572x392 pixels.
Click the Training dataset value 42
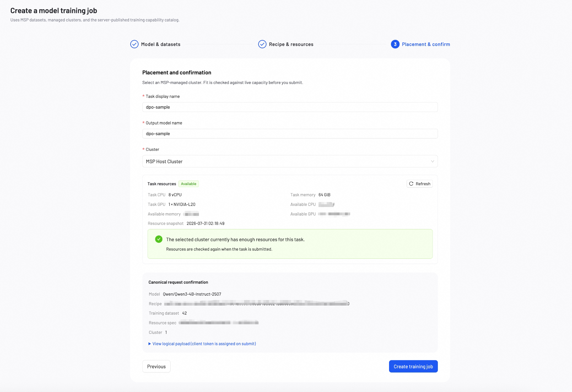pyautogui.click(x=184, y=313)
